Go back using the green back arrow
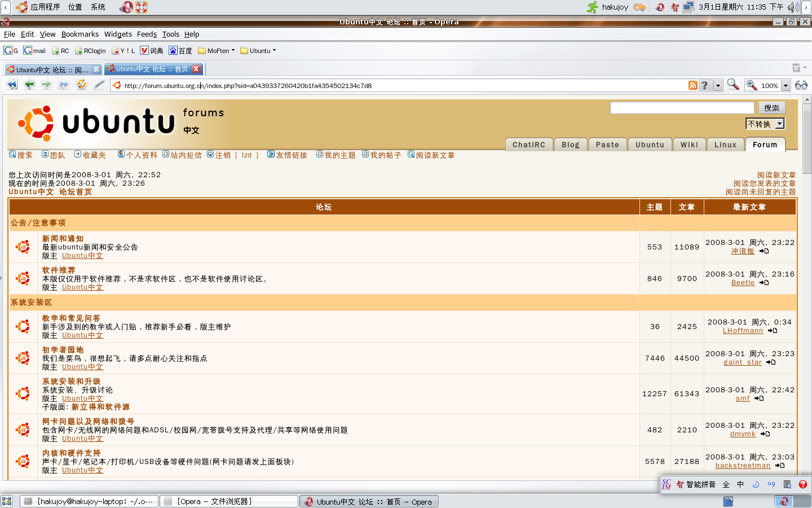 29,85
